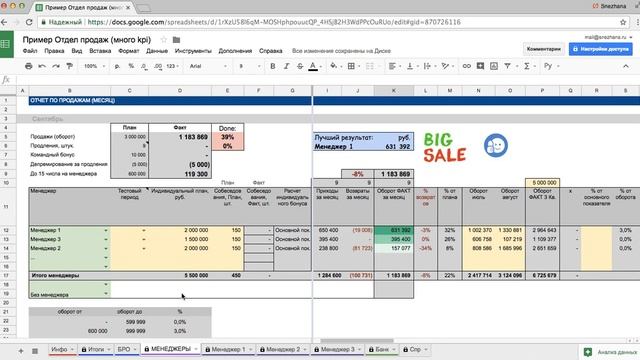
Task: Switch to the Менеджер 2 sheet tab
Action: [283, 349]
